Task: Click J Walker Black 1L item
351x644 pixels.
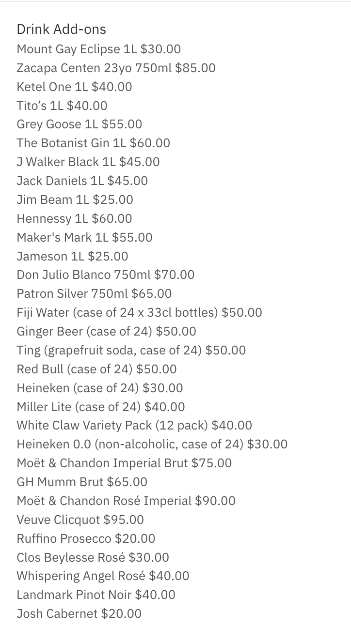Action: click(x=88, y=162)
